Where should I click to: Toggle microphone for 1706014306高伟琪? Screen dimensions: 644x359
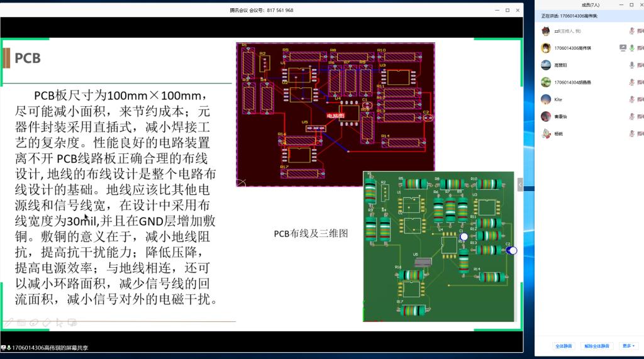point(632,48)
